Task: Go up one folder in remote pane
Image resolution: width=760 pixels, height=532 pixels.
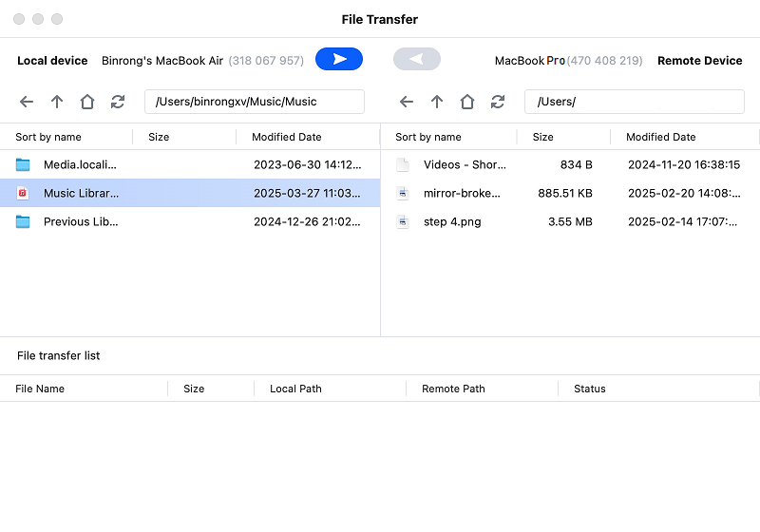Action: pos(437,102)
